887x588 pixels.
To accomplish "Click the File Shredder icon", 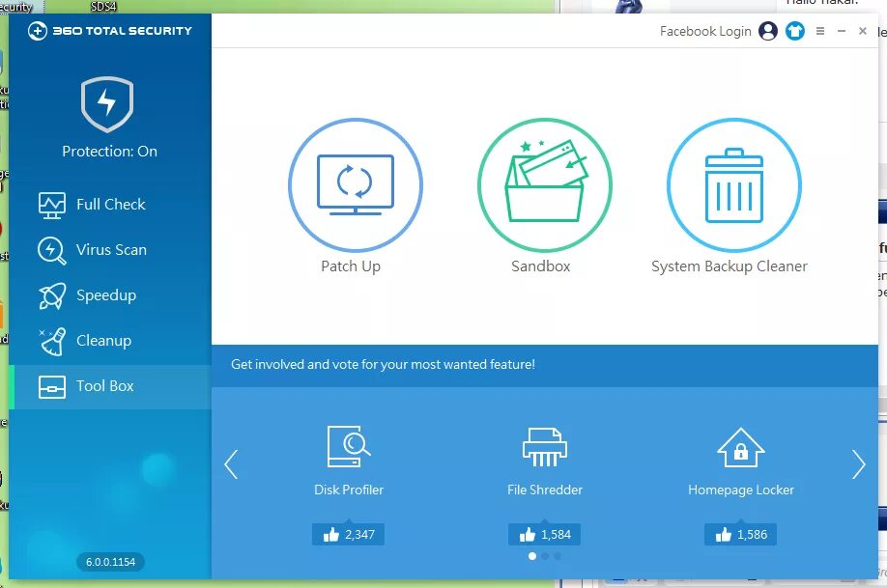I will click(544, 447).
